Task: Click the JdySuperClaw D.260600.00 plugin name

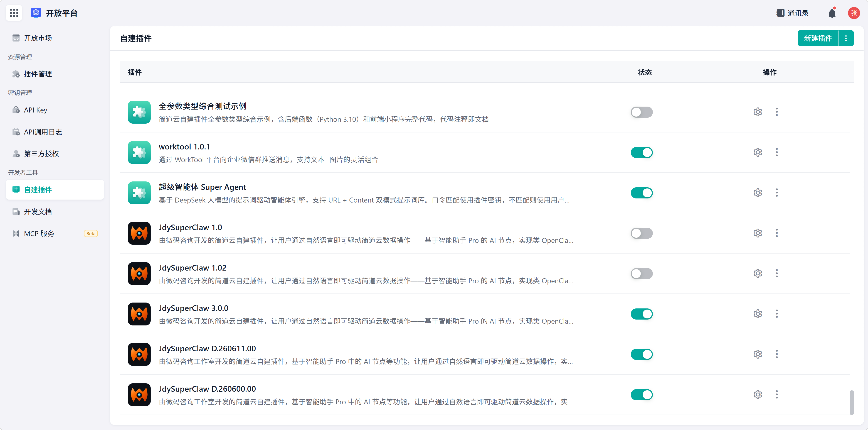Action: click(x=207, y=389)
